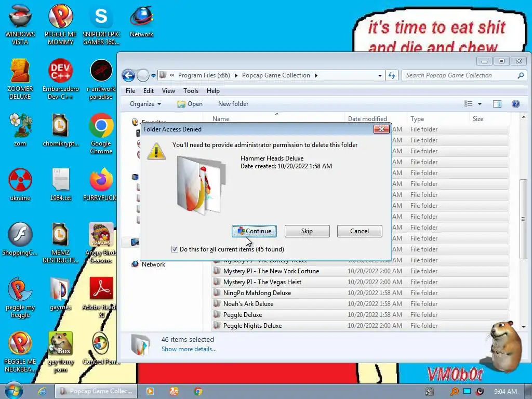Expand the chevron after Popcap Game Collection

coord(316,75)
